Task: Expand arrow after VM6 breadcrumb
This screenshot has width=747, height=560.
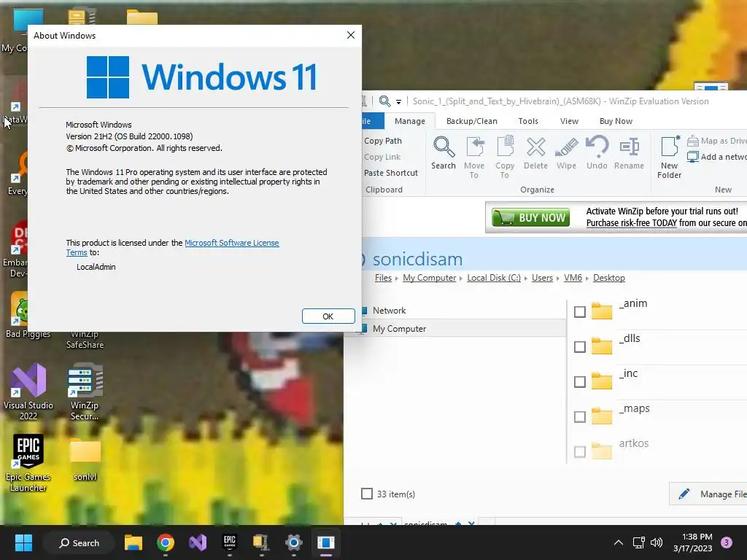Action: click(x=587, y=278)
